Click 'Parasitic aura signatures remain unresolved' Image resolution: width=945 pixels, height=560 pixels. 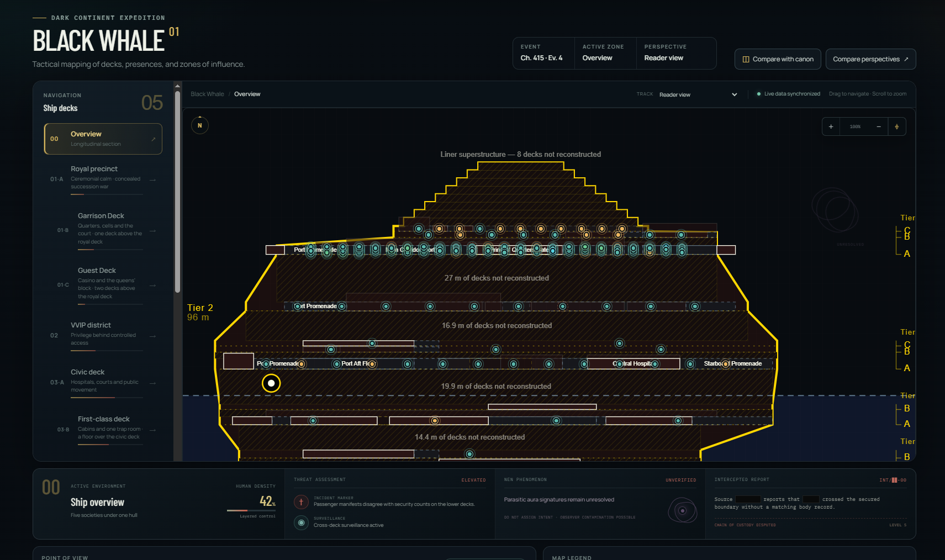coord(559,500)
